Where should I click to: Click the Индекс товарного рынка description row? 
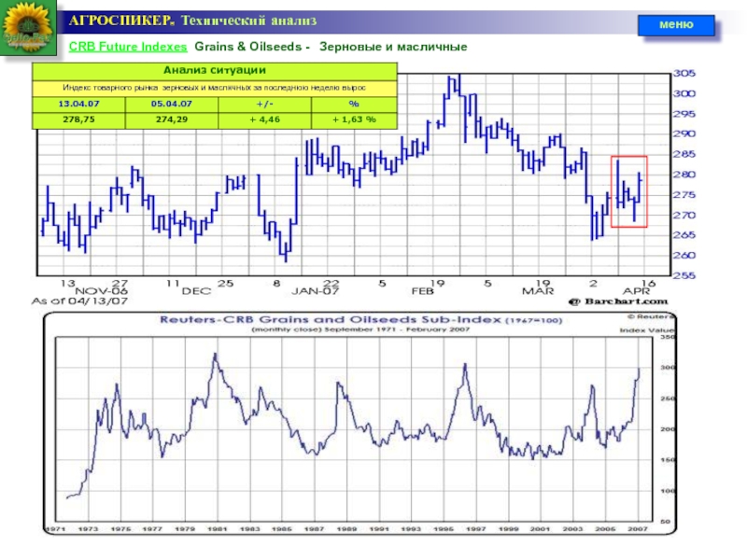pyautogui.click(x=215, y=87)
